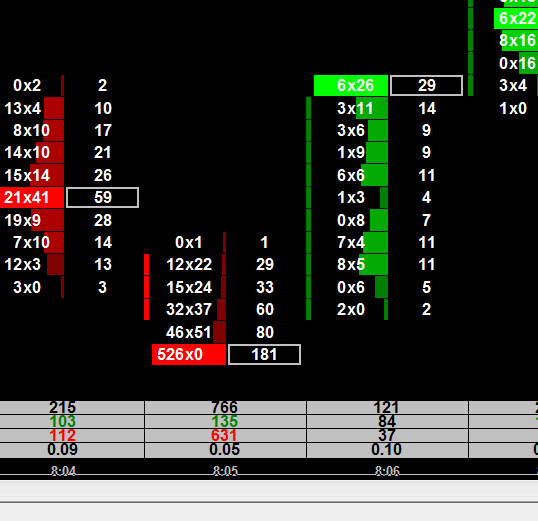Select the boxed volume value 59

click(103, 197)
